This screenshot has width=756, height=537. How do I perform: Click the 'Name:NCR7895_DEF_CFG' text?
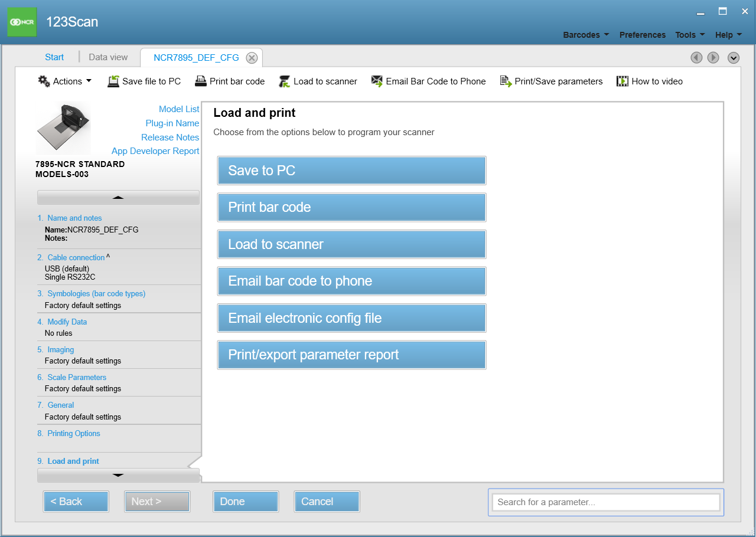(92, 230)
